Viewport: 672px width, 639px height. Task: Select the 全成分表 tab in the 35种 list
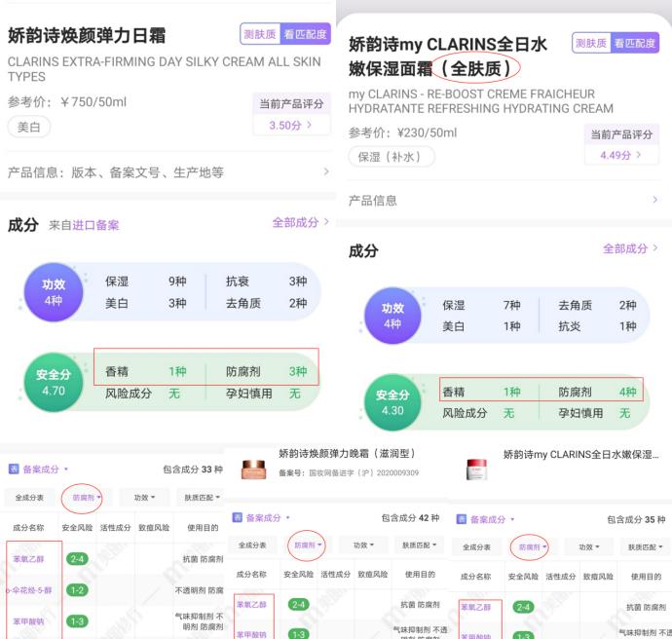tap(476, 547)
